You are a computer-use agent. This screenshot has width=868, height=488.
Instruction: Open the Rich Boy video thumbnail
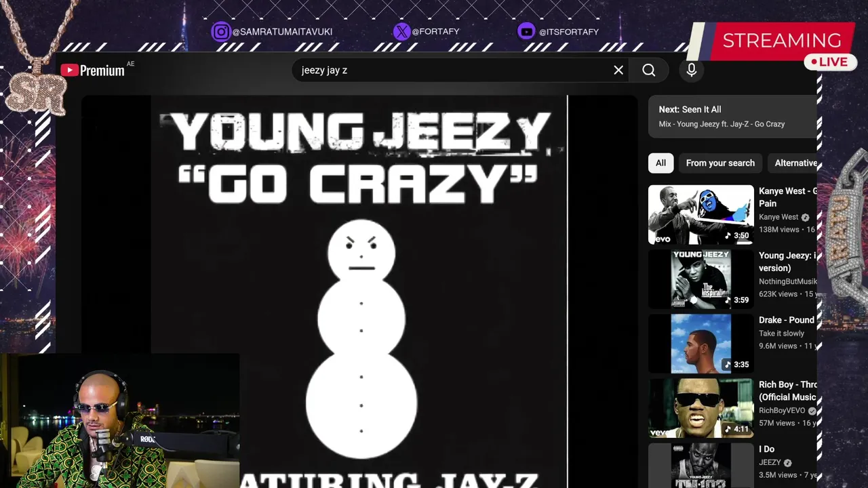701,408
